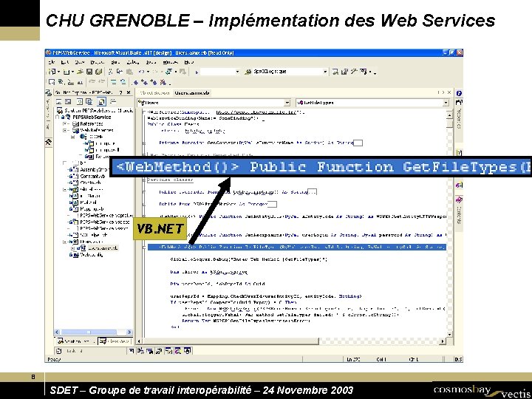Select the PEPSWebService project node
The height and width of the screenshot is (399, 532).
tap(92, 117)
